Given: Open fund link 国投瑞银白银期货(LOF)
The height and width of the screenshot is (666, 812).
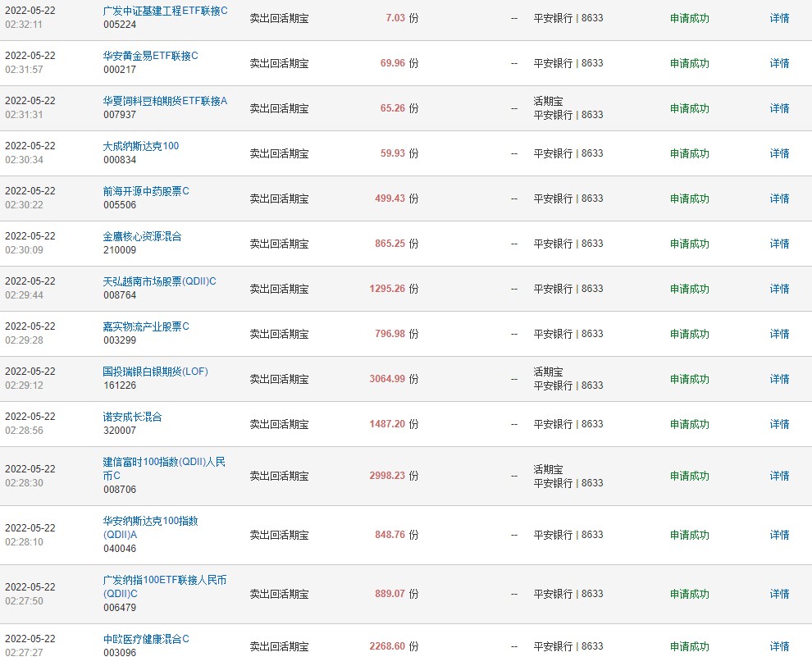Looking at the screenshot, I should 155,372.
